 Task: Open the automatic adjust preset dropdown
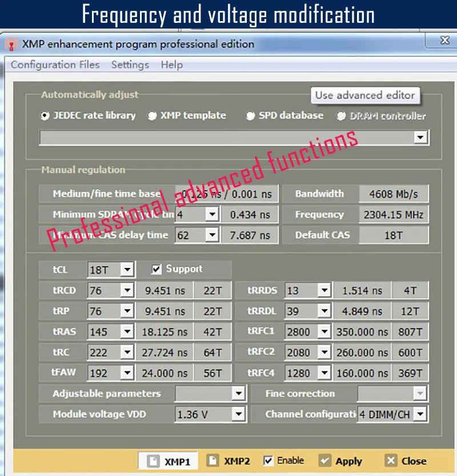(420, 138)
